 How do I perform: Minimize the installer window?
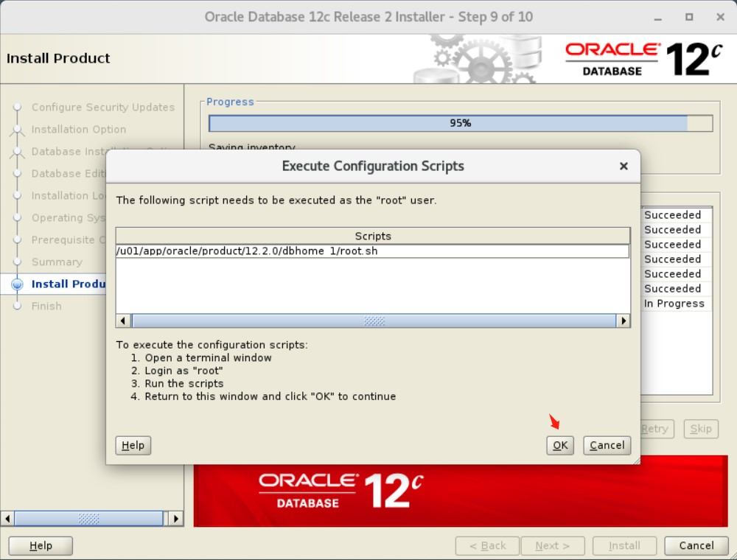click(658, 18)
